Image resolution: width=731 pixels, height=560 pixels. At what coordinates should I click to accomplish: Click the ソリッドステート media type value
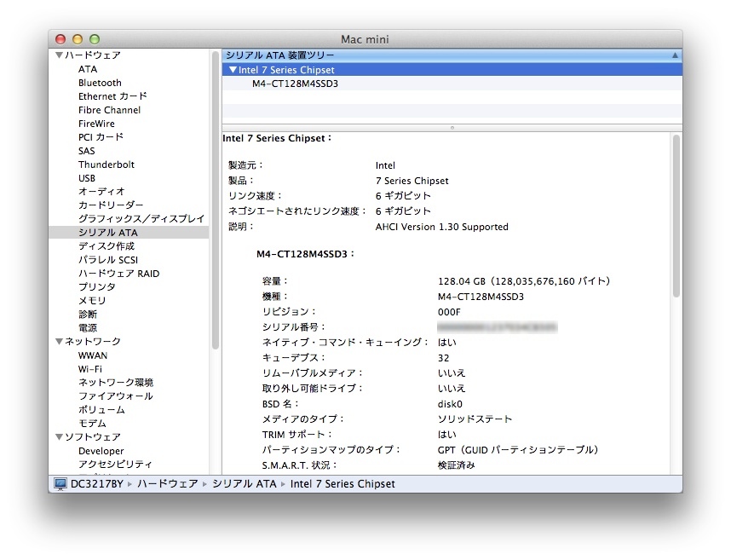pyautogui.click(x=475, y=419)
